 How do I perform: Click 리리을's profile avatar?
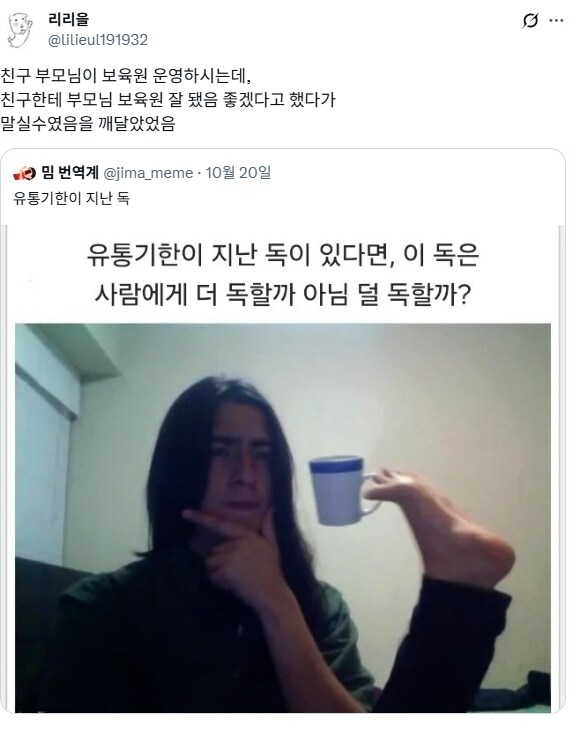tap(20, 30)
